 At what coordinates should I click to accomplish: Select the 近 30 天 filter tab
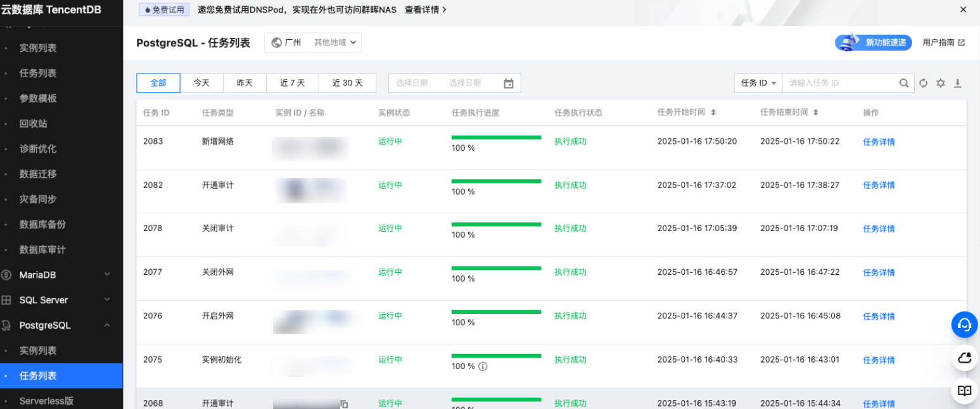(x=348, y=83)
